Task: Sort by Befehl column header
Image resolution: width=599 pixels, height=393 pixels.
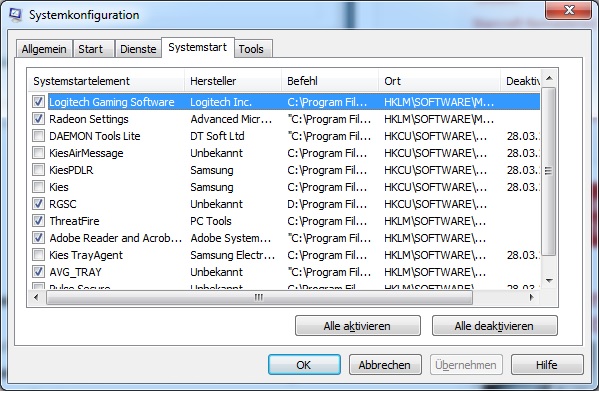Action: 330,81
